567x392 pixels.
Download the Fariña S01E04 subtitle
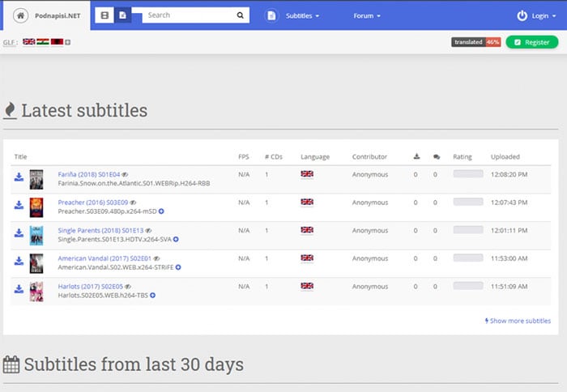pyautogui.click(x=19, y=177)
